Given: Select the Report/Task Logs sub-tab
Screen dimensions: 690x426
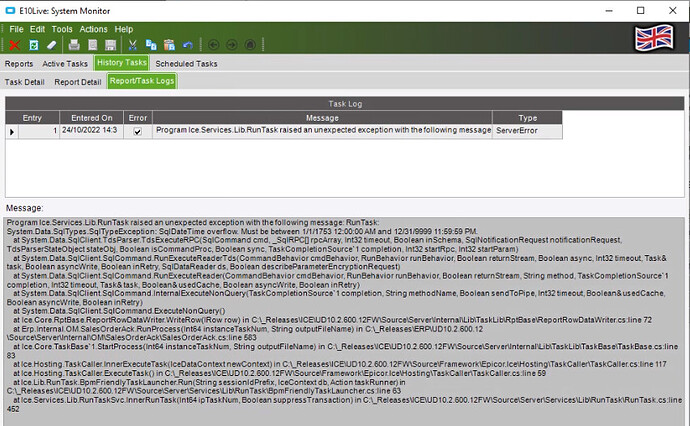Looking at the screenshot, I should click(142, 81).
